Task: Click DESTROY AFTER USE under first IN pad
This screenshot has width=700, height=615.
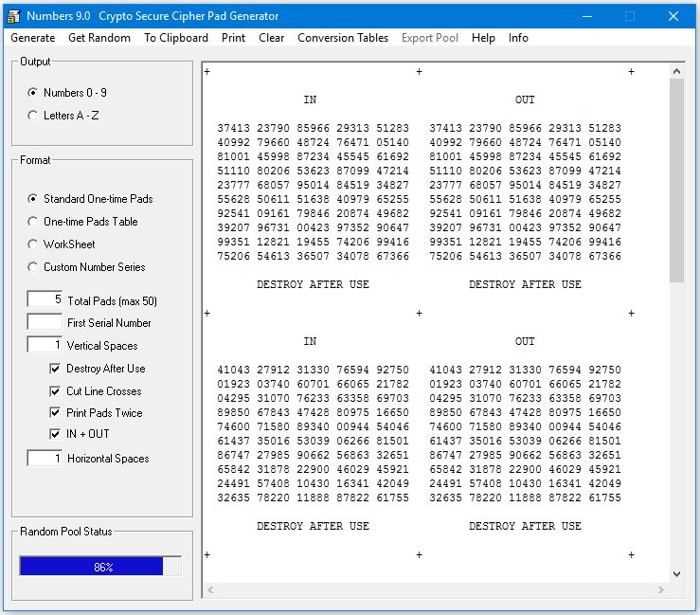Action: (313, 284)
